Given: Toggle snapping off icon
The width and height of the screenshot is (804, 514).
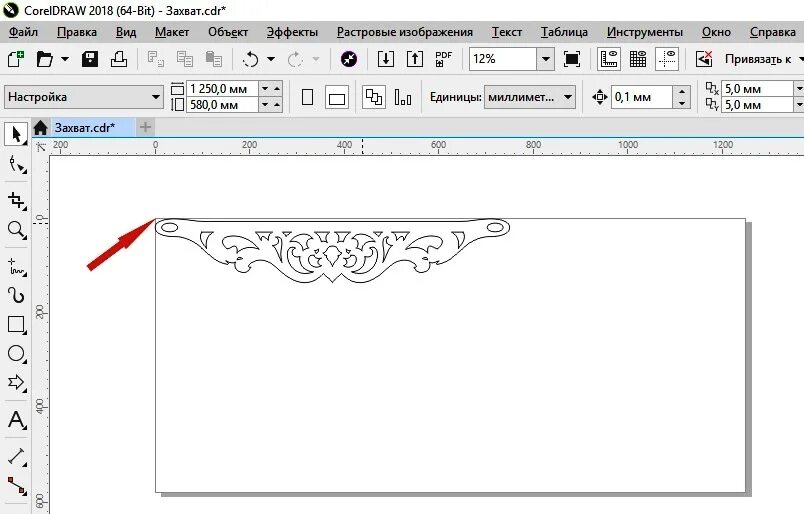Looking at the screenshot, I should click(704, 58).
